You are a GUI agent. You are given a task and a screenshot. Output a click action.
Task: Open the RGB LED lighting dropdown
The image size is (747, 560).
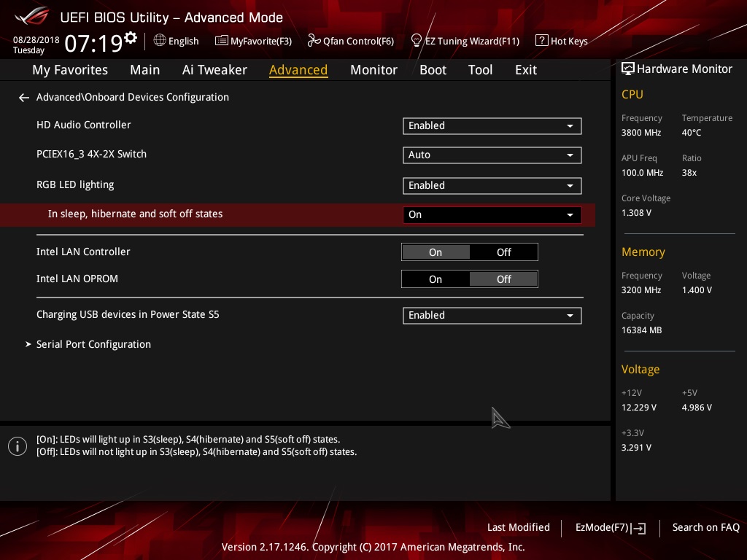pyautogui.click(x=492, y=186)
